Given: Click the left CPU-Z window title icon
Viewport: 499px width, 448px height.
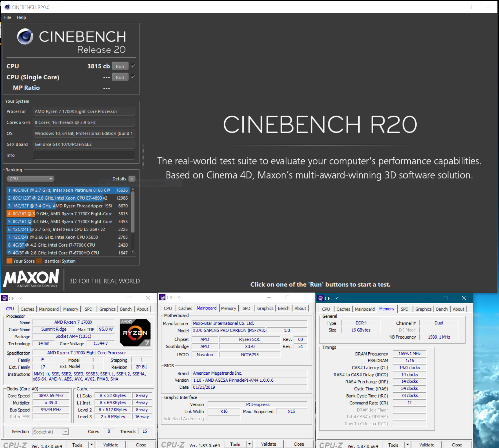Looking at the screenshot, I should coord(4,298).
